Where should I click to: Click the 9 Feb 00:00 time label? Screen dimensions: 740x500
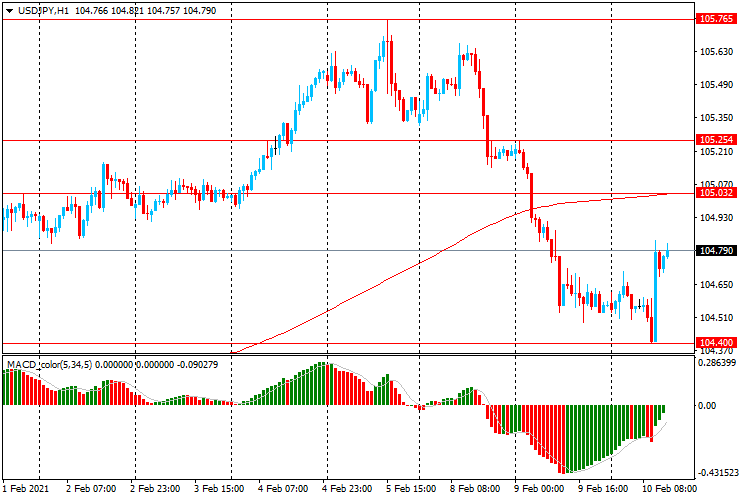coord(538,488)
